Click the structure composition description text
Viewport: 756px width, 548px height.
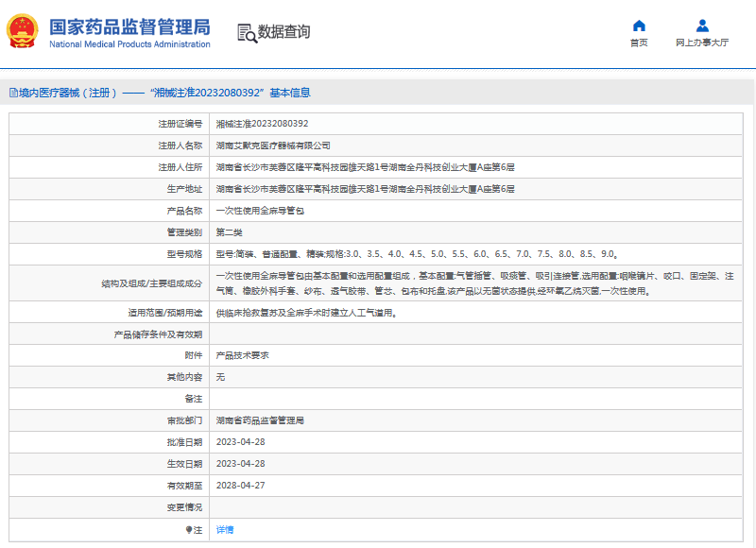tap(475, 283)
